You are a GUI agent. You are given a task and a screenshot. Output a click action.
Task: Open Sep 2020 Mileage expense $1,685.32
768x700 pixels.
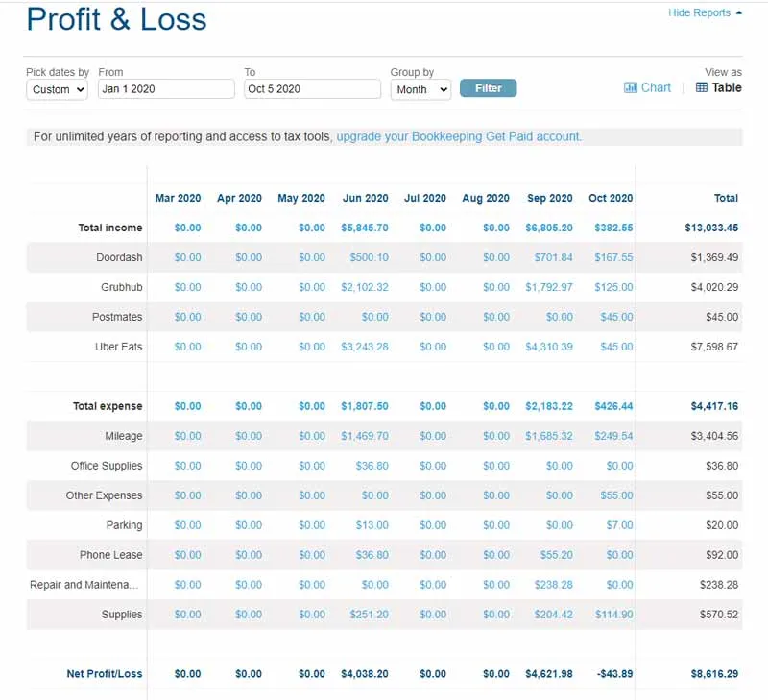click(x=549, y=436)
